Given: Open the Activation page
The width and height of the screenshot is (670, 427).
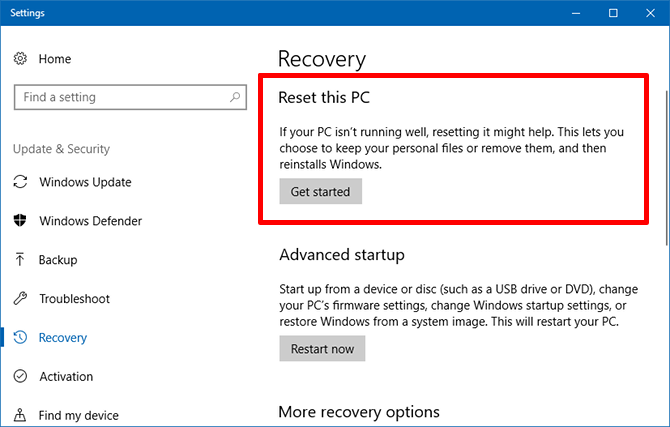Looking at the screenshot, I should tap(66, 377).
